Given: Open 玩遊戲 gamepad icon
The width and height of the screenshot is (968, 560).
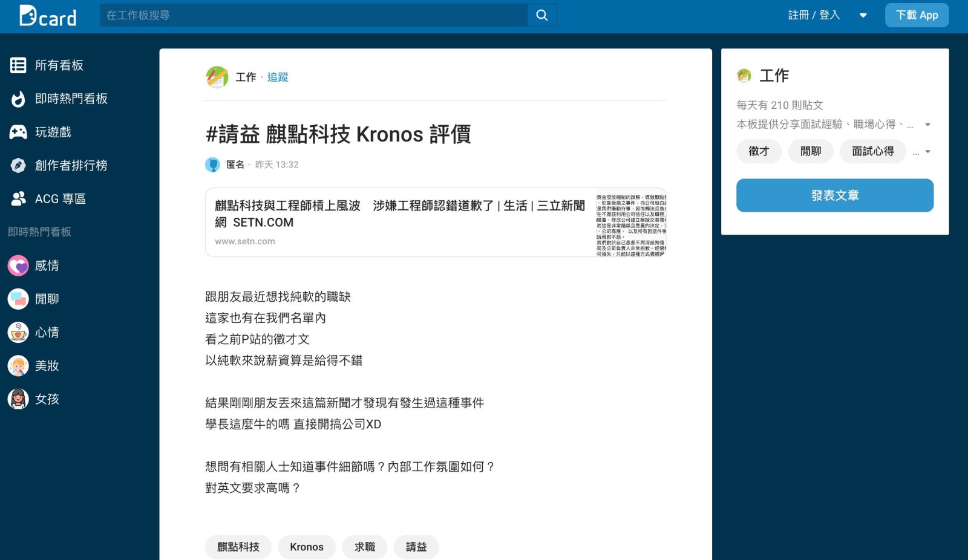Looking at the screenshot, I should point(18,132).
